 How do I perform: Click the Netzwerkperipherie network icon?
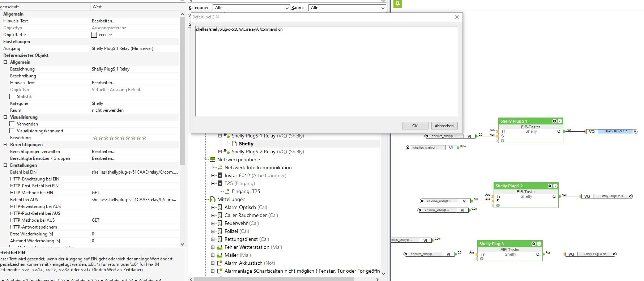click(212, 159)
